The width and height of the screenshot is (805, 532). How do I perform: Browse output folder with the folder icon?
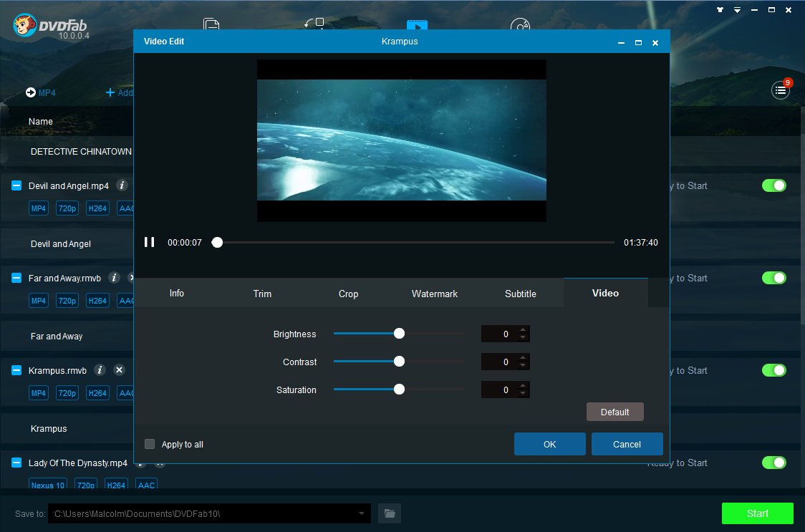click(390, 513)
